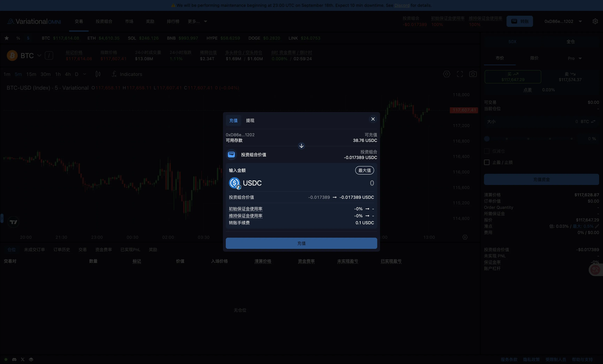
Task: Click the 全仓 cross margin selector
Action: (570, 42)
